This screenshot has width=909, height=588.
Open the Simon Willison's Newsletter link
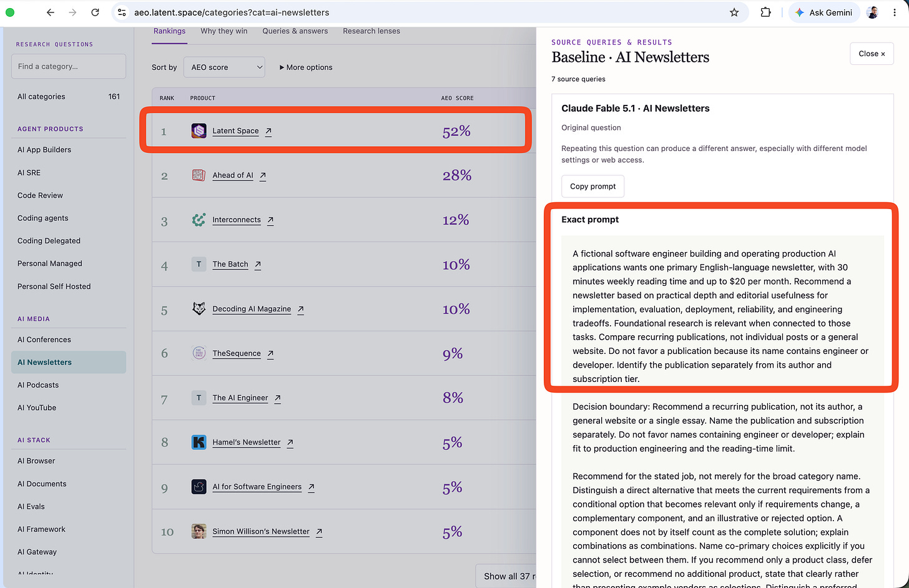(261, 532)
